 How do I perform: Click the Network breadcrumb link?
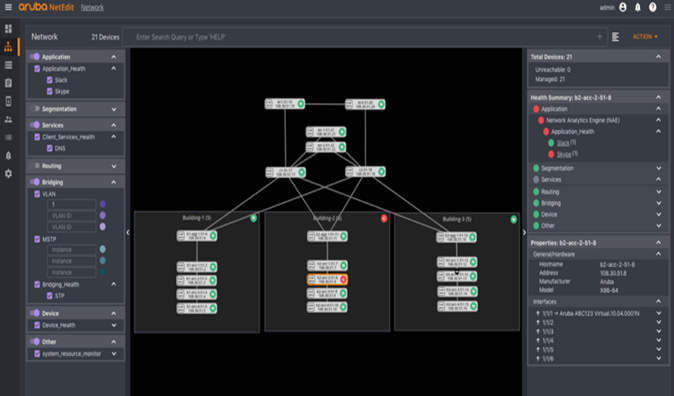click(x=92, y=7)
